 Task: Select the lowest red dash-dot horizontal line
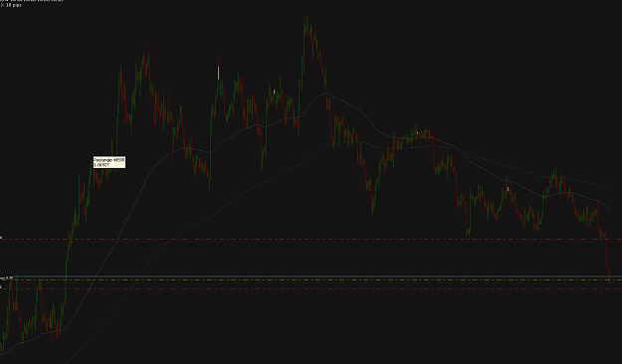[x=311, y=288]
